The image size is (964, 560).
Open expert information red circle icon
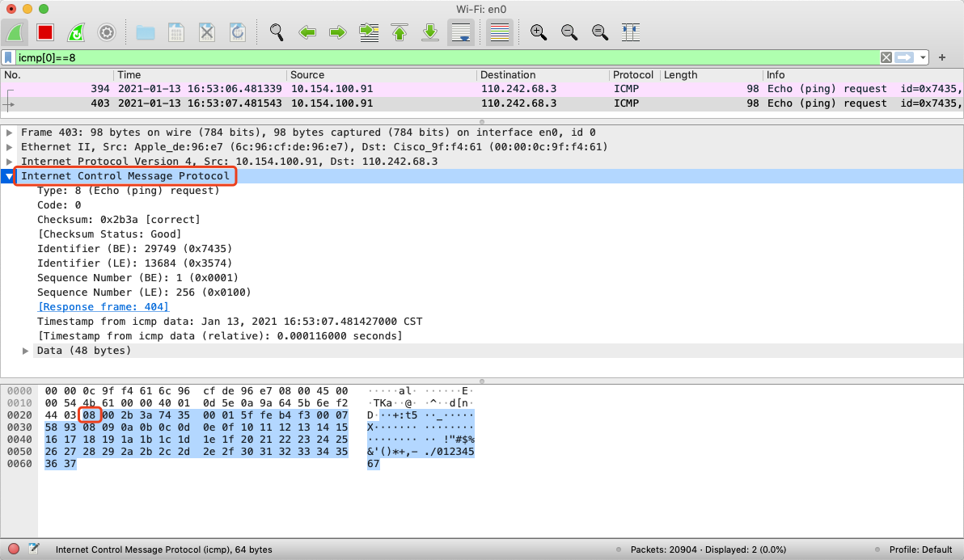tap(14, 549)
